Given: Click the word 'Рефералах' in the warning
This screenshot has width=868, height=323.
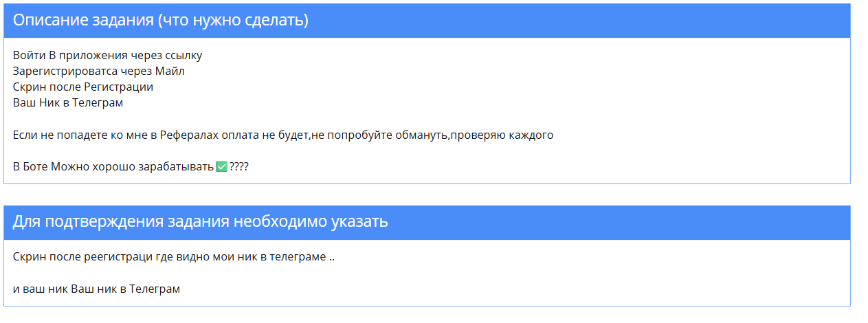Looking at the screenshot, I should [190, 135].
